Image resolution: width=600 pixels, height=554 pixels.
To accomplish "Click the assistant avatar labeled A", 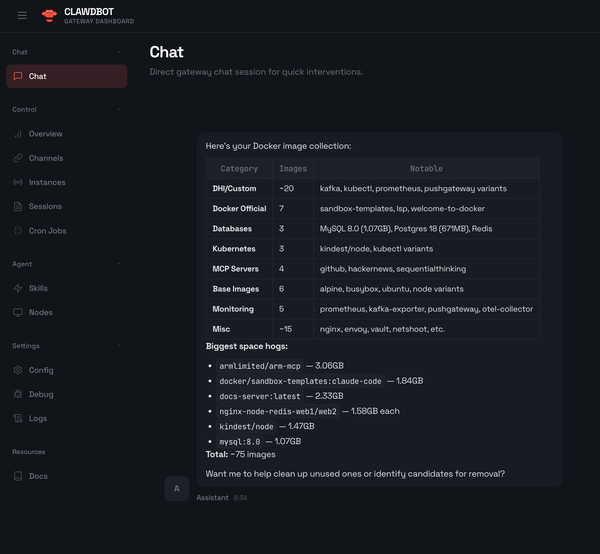I will (176, 488).
